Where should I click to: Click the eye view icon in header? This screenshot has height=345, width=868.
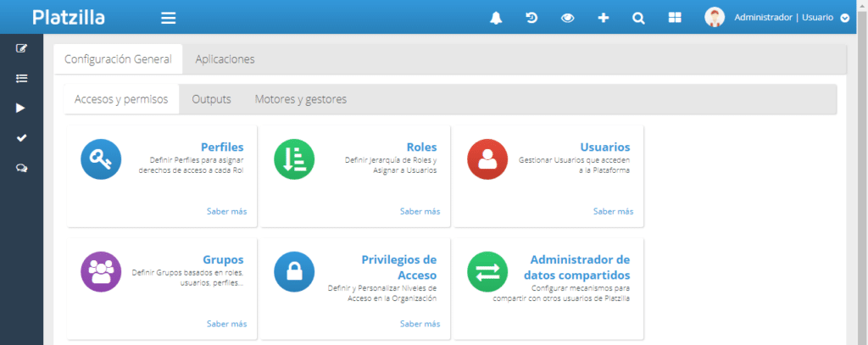567,18
